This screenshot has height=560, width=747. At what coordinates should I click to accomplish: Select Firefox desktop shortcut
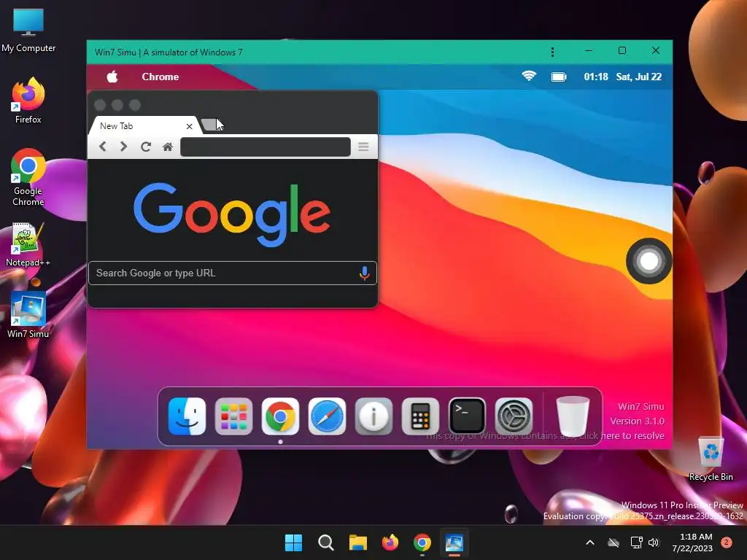28,101
